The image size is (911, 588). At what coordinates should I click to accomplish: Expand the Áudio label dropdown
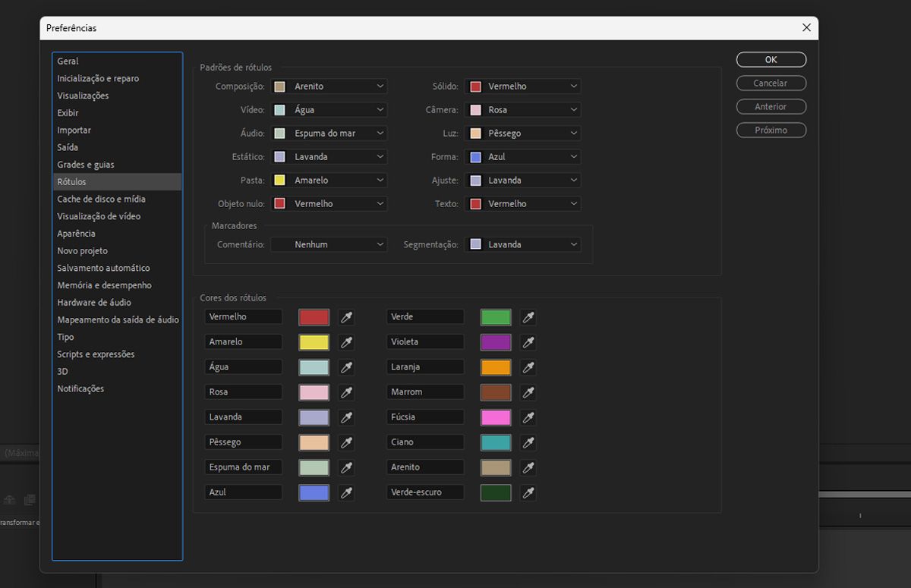click(x=329, y=134)
